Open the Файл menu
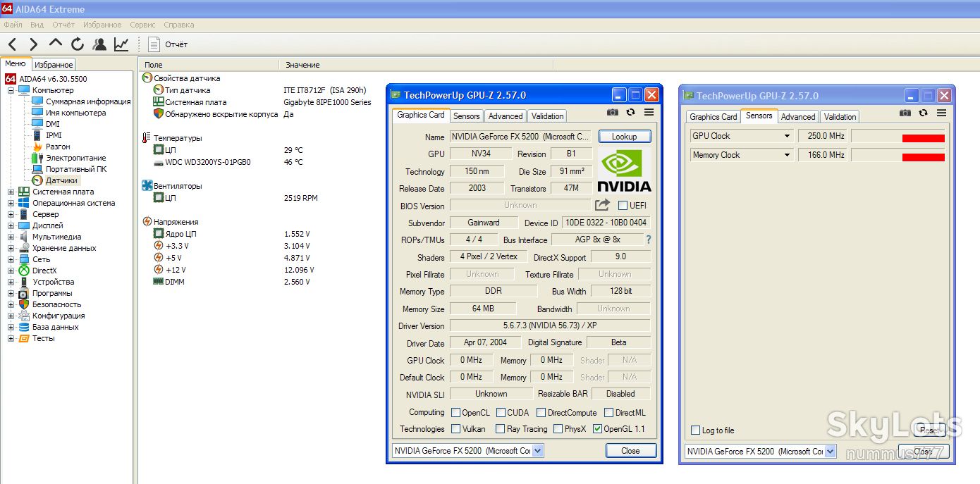980x484 pixels. pos(13,25)
